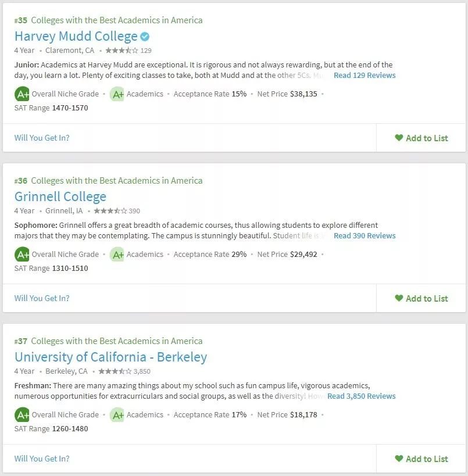Image resolution: width=468 pixels, height=476 pixels.
Task: Add Harvey Mudd College to your list
Action: pyautogui.click(x=421, y=138)
